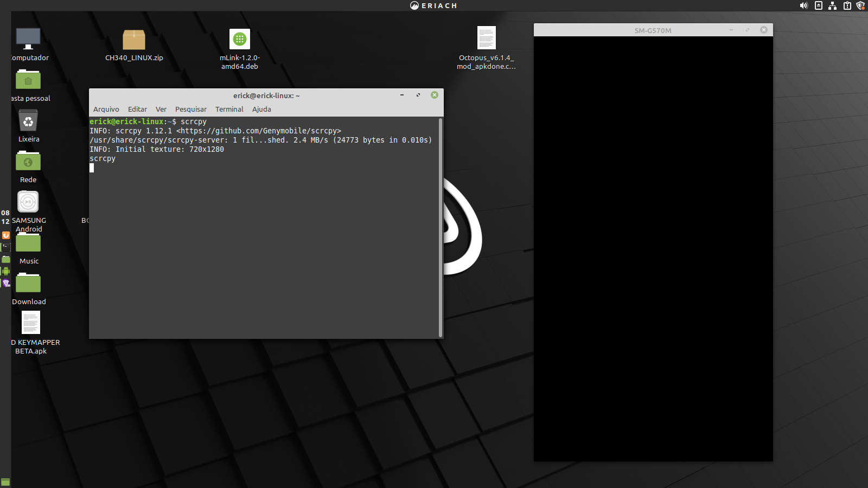Click the Lixeira trash icon
Screen dimensions: 868x488
[x=28, y=121]
